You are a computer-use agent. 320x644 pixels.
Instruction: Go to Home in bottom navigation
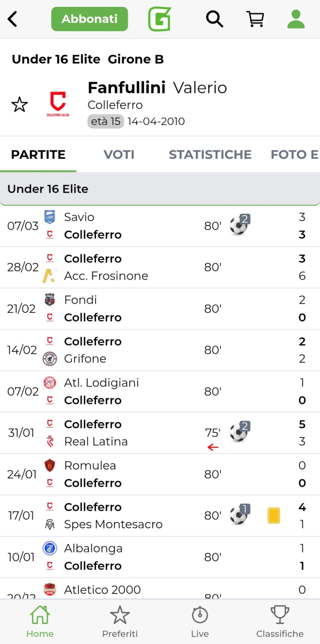[40, 621]
